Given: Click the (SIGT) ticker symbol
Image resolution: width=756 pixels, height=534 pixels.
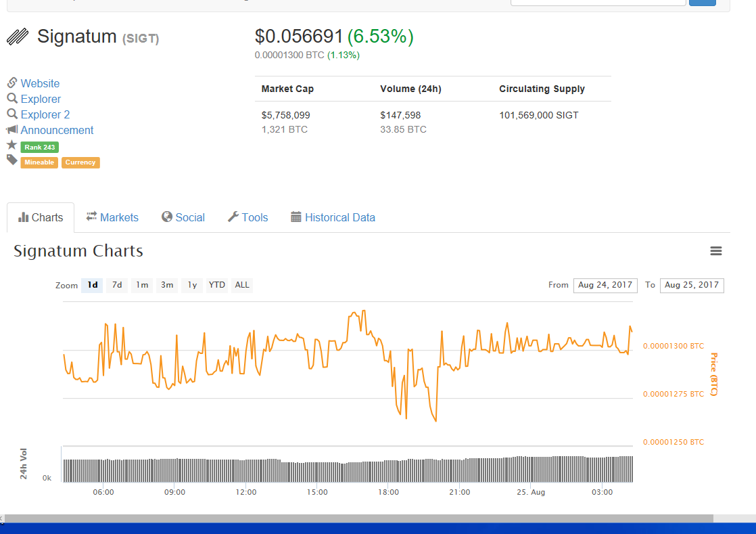Looking at the screenshot, I should coord(140,39).
